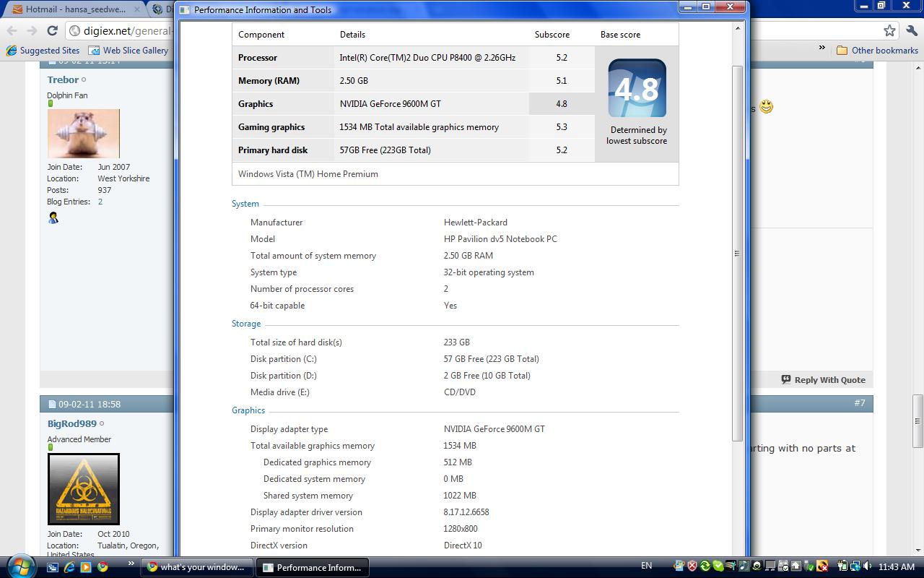Click Show Desktop in Quick Launch
The width and height of the screenshot is (924, 578).
(x=53, y=567)
